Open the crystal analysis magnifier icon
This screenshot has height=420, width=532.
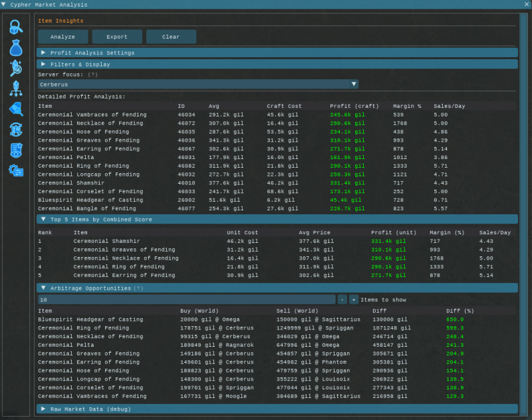16,68
